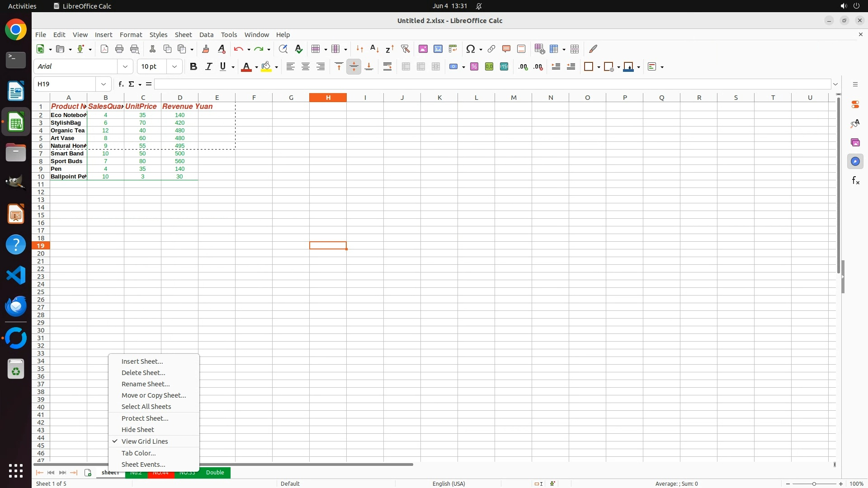
Task: Click the AutoFilter icon
Action: click(405, 49)
